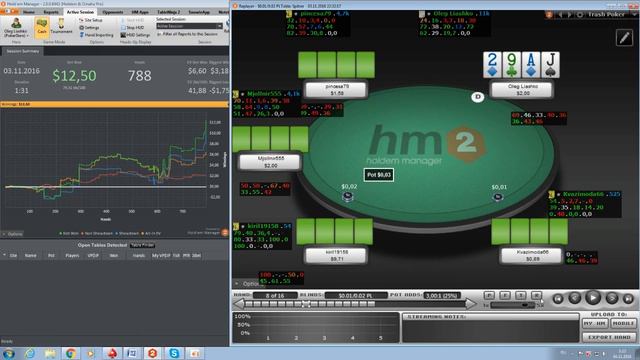Click the Streaming Notes text area
The width and height of the screenshot is (640, 360).
point(490,331)
